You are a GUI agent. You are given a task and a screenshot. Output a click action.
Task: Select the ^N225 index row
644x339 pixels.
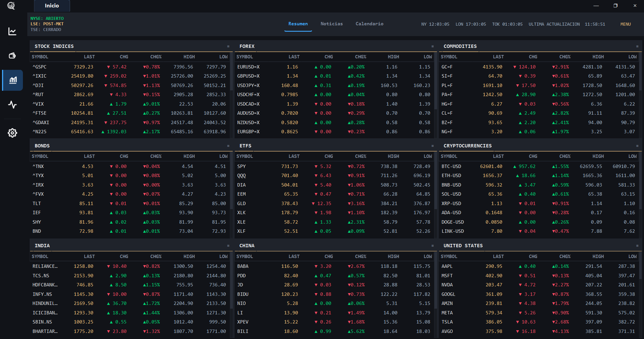[x=130, y=132]
